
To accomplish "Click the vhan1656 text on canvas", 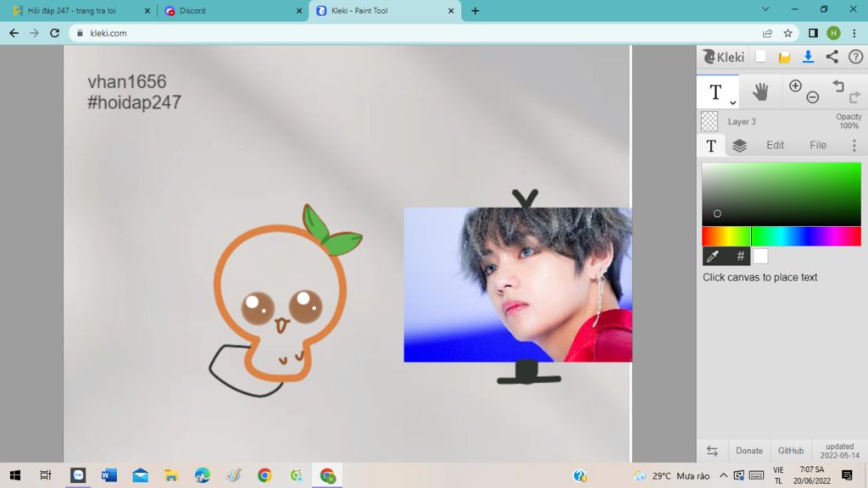I will point(127,82).
